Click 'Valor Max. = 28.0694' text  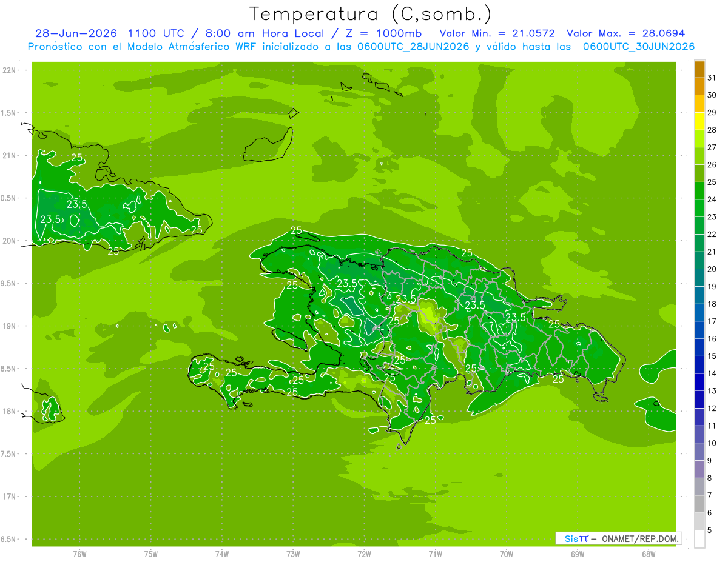point(626,33)
